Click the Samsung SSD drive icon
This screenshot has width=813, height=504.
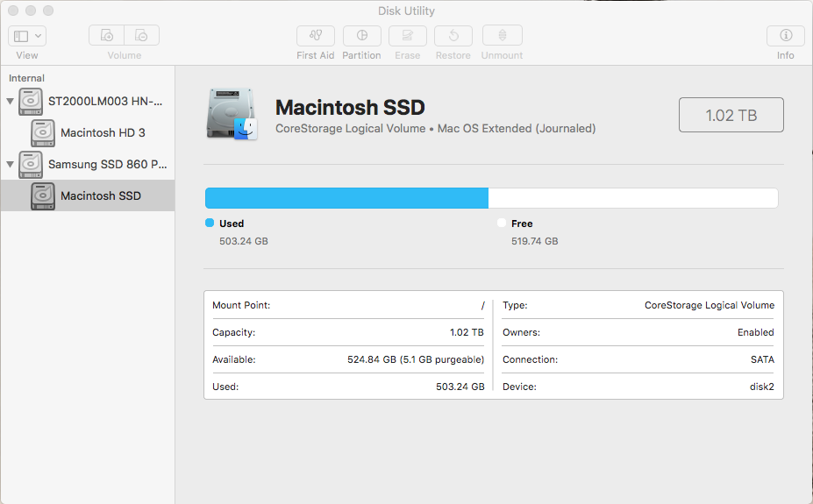31,165
